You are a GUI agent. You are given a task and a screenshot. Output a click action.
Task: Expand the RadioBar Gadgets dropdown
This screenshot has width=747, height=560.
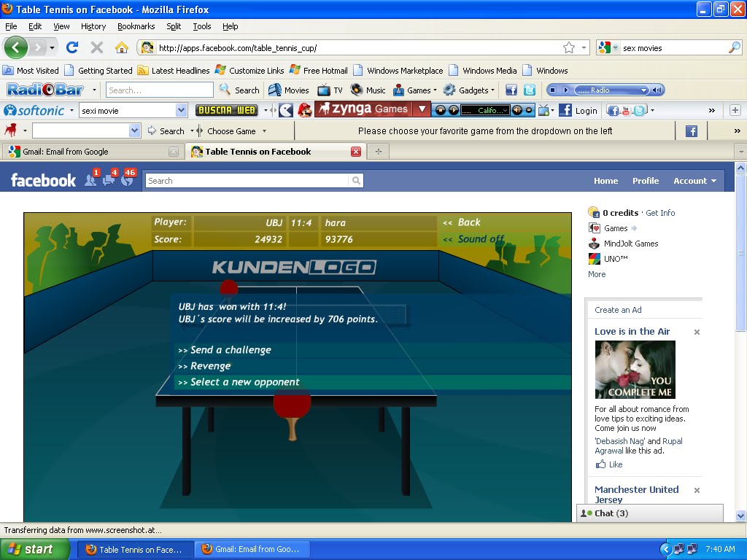[492, 90]
